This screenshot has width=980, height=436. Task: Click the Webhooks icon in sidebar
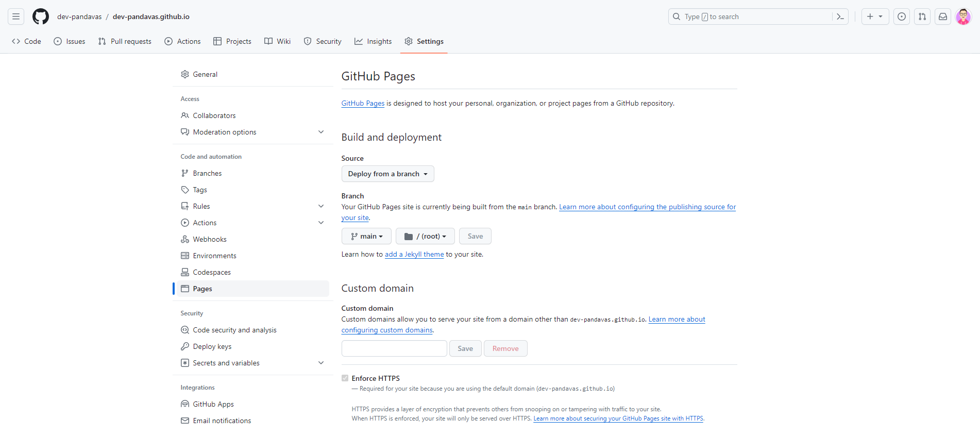tap(185, 239)
